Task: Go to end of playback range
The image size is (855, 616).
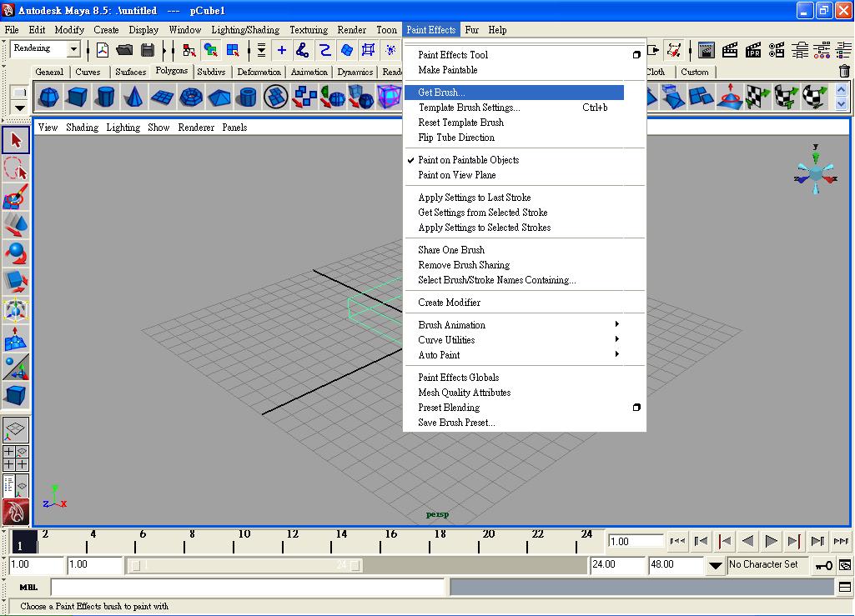Action: click(841, 541)
